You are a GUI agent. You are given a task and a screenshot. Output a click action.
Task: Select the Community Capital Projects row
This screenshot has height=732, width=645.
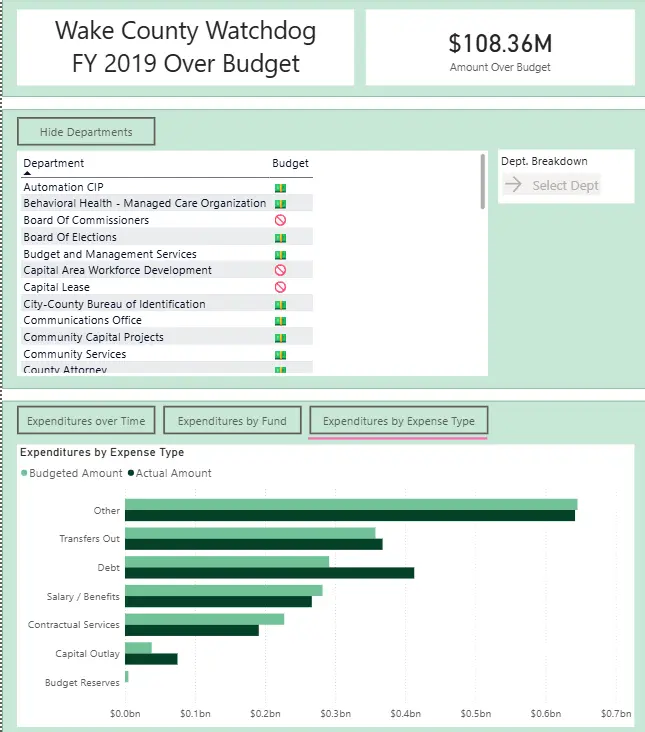click(x=167, y=337)
